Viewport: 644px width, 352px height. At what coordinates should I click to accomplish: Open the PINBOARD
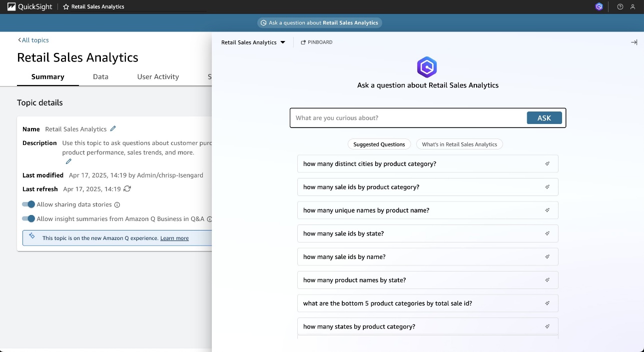317,42
